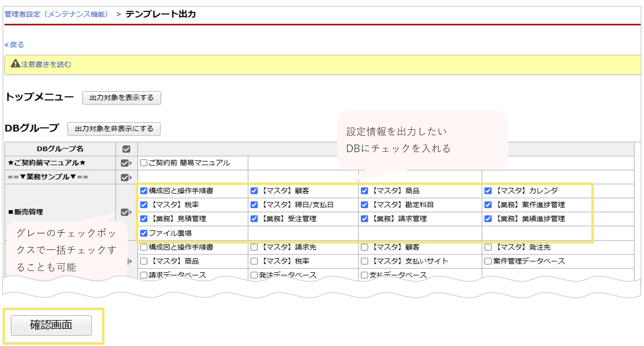
Task: Check ご契約前 簡易マニュアル
Action: click(x=143, y=163)
